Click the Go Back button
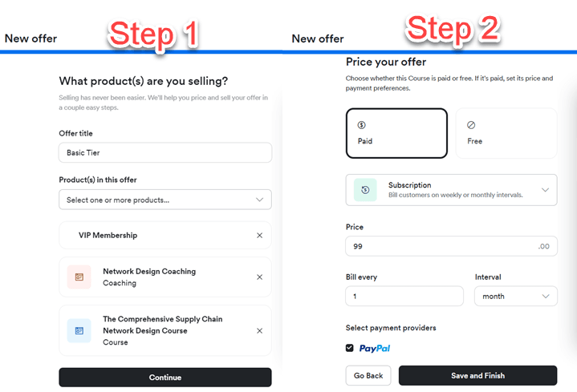 [368, 375]
